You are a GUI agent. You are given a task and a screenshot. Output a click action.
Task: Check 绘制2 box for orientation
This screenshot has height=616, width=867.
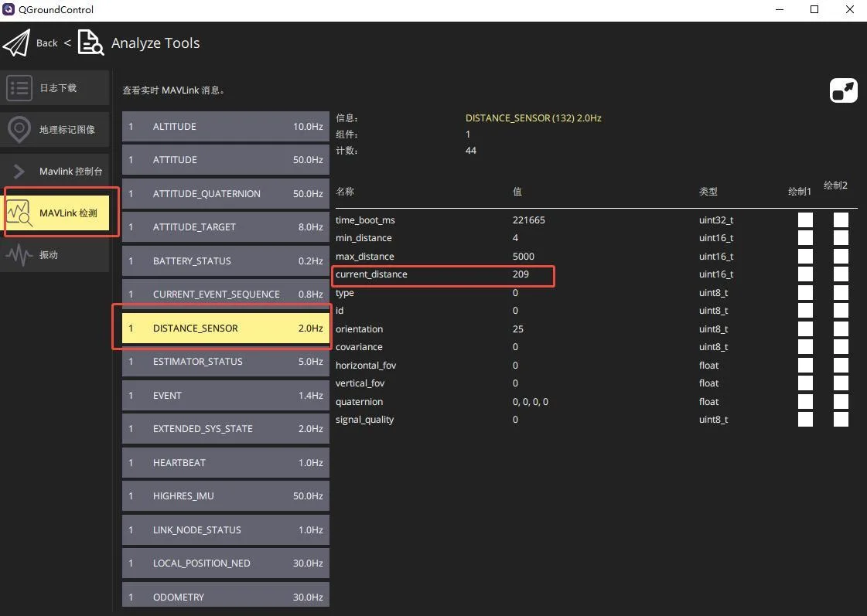click(x=841, y=328)
